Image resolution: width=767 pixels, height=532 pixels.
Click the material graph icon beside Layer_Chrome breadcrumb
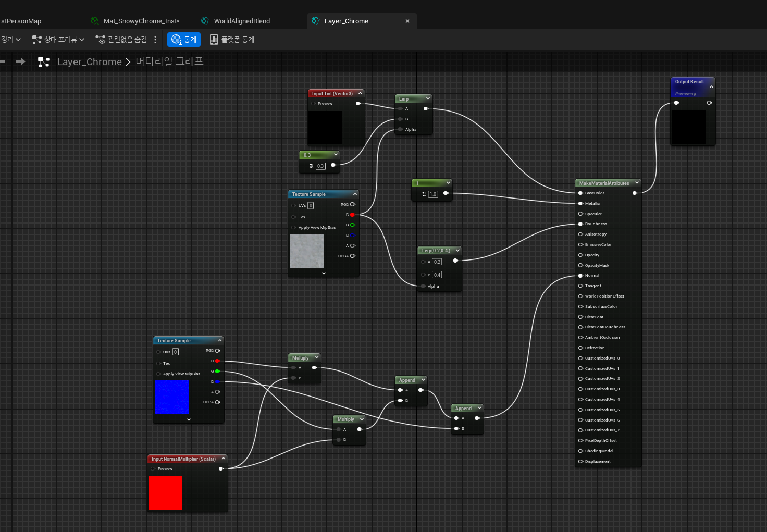(44, 62)
